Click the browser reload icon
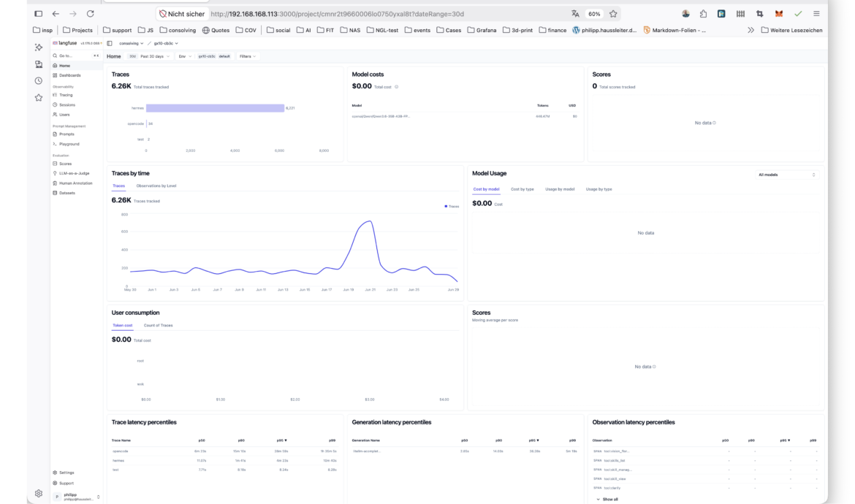The width and height of the screenshot is (855, 504). (90, 14)
